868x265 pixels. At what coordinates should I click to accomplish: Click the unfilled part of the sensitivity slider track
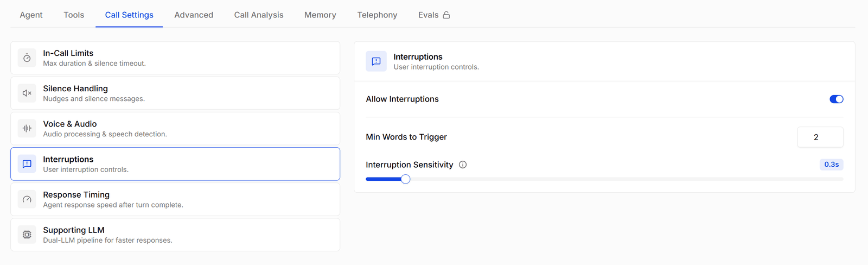(x=627, y=179)
